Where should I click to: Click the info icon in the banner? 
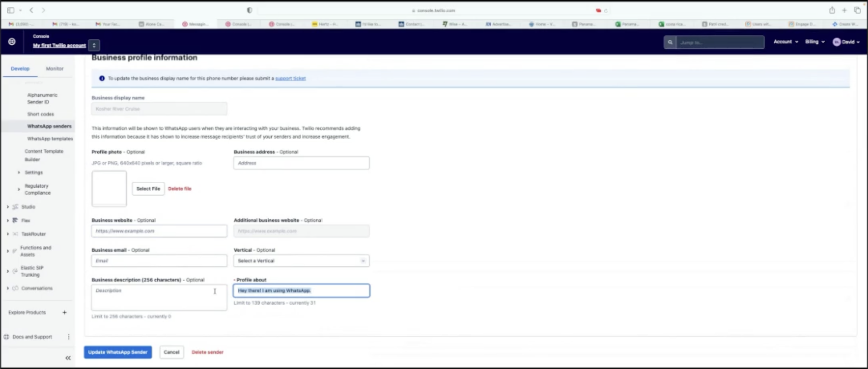[102, 78]
